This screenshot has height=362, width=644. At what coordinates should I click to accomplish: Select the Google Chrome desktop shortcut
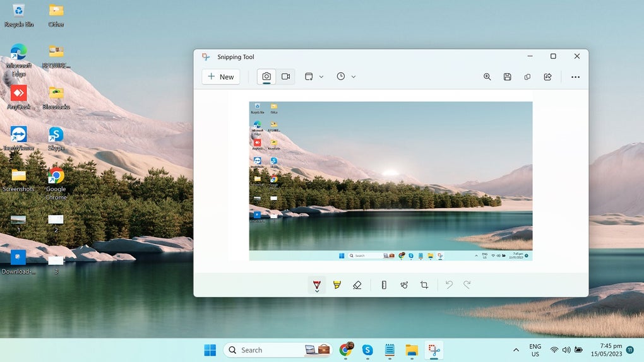(56, 184)
